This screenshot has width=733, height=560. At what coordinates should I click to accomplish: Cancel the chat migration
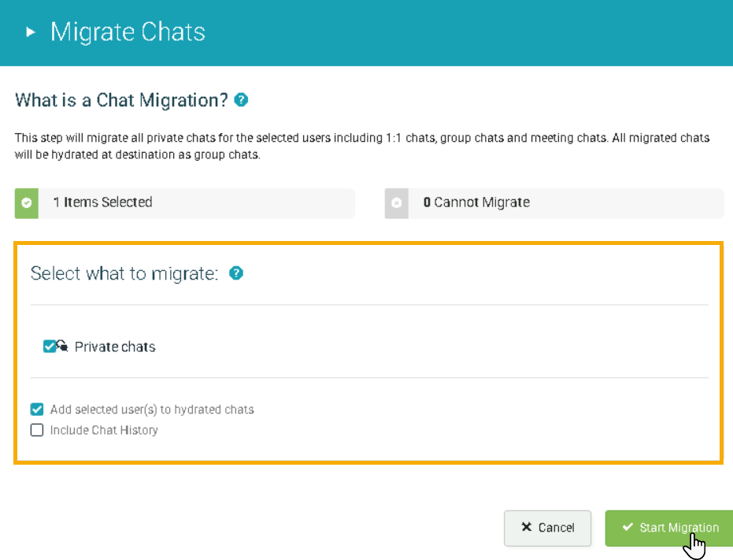(547, 528)
